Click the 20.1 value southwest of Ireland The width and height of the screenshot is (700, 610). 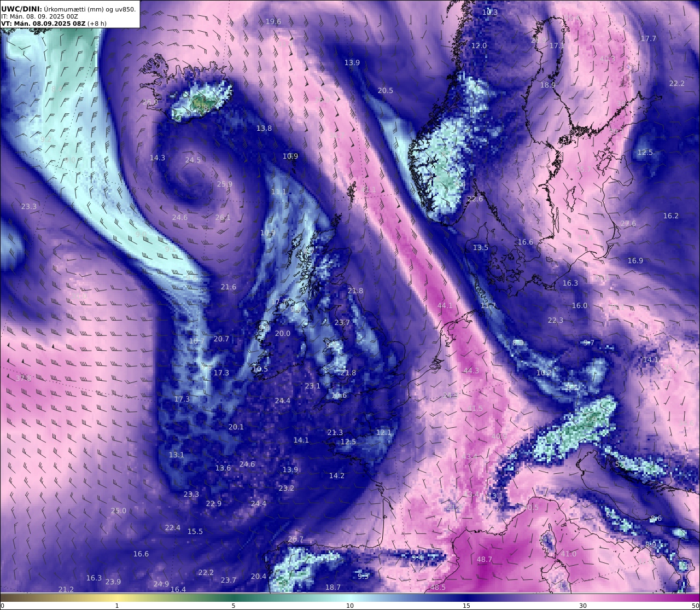click(236, 427)
